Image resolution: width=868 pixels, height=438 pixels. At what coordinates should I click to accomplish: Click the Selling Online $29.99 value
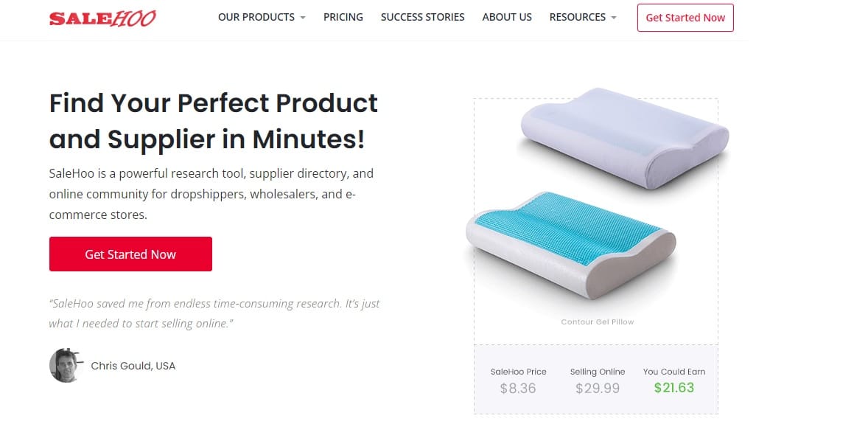coord(598,388)
